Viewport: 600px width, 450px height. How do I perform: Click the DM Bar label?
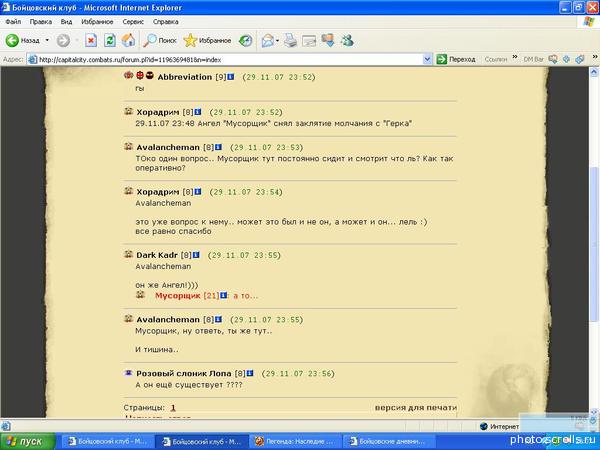click(x=533, y=59)
